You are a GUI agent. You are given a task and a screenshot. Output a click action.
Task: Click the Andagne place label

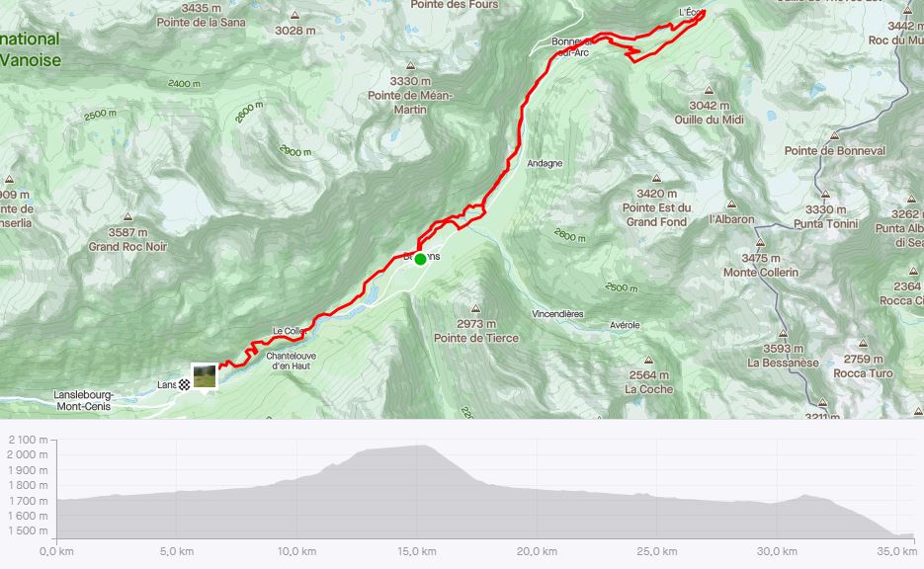(x=545, y=163)
